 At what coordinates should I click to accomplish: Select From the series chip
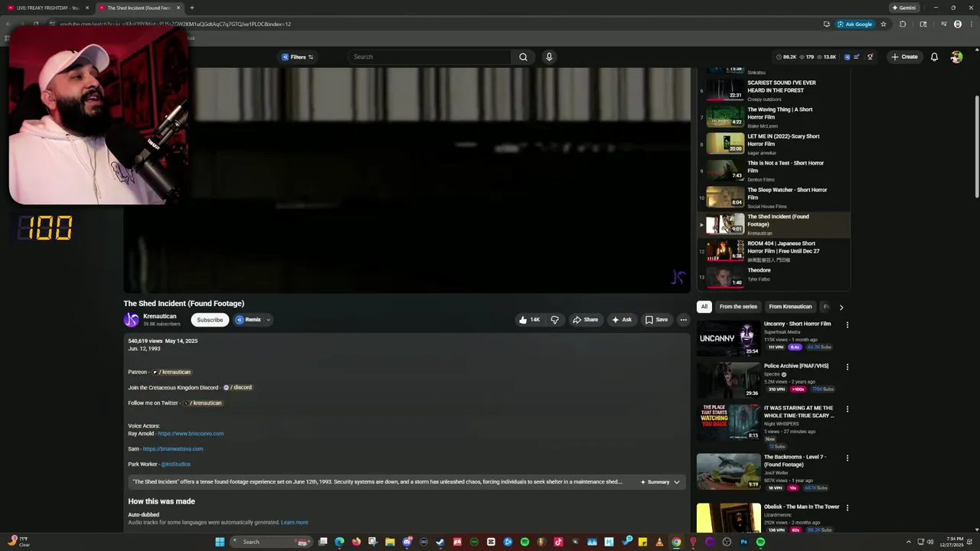[738, 307]
